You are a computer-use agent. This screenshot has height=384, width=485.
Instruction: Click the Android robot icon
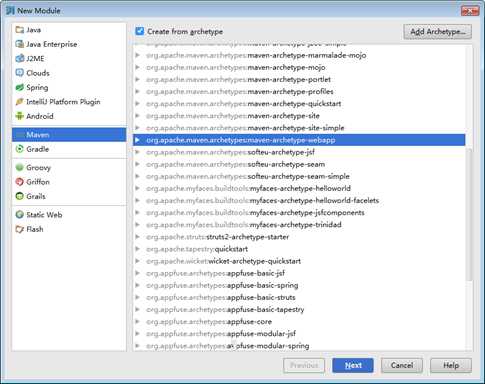[20, 116]
